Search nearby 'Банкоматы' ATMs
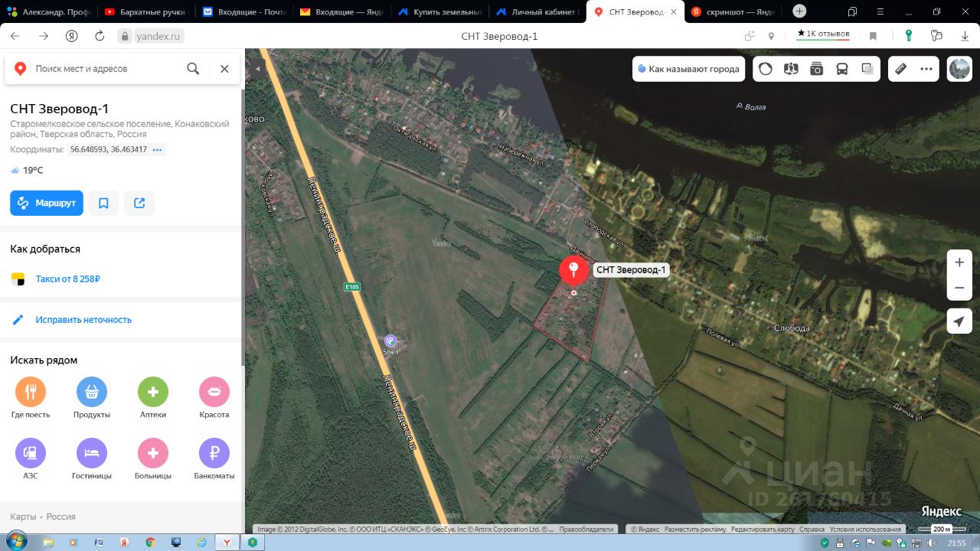 point(214,458)
